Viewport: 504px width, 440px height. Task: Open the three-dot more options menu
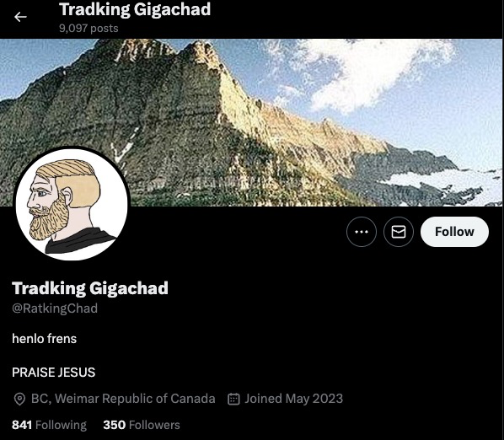pos(362,232)
